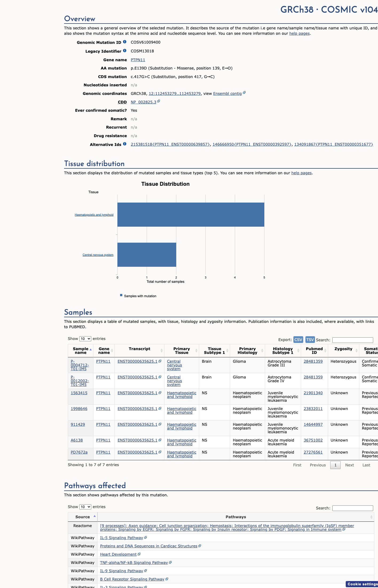
Task: Open the PTPN11 gene name link in Overview
Action: [138, 60]
